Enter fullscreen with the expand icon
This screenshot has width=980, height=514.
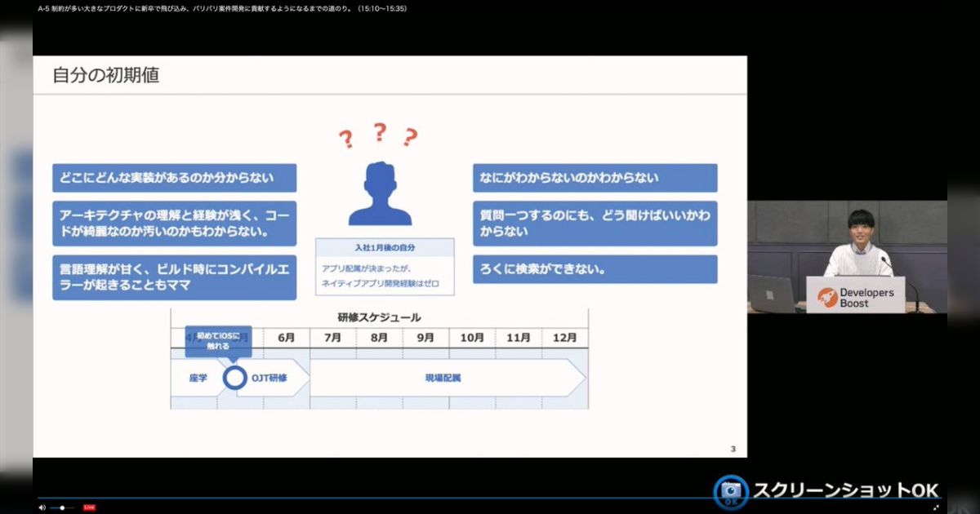(936, 507)
